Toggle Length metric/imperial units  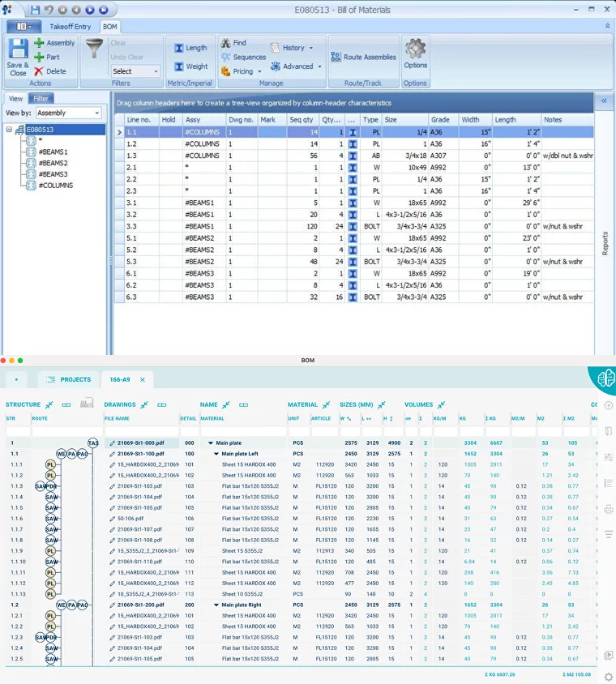coord(190,48)
